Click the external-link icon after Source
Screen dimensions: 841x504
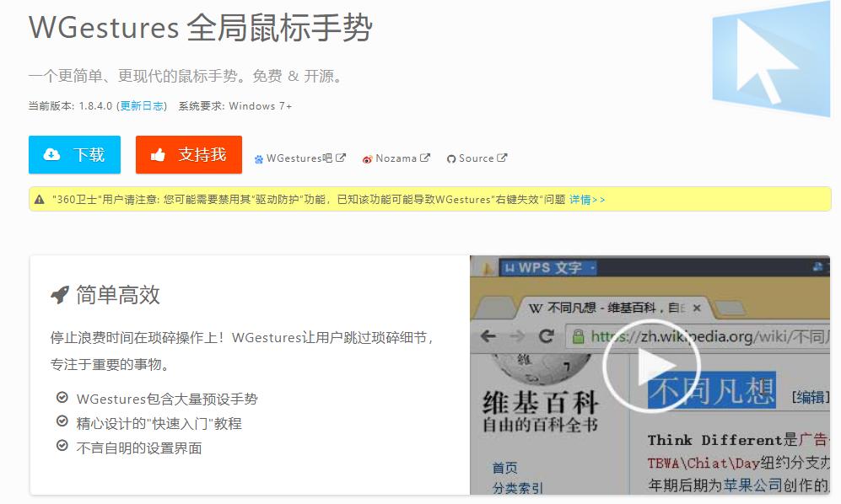[x=501, y=158]
